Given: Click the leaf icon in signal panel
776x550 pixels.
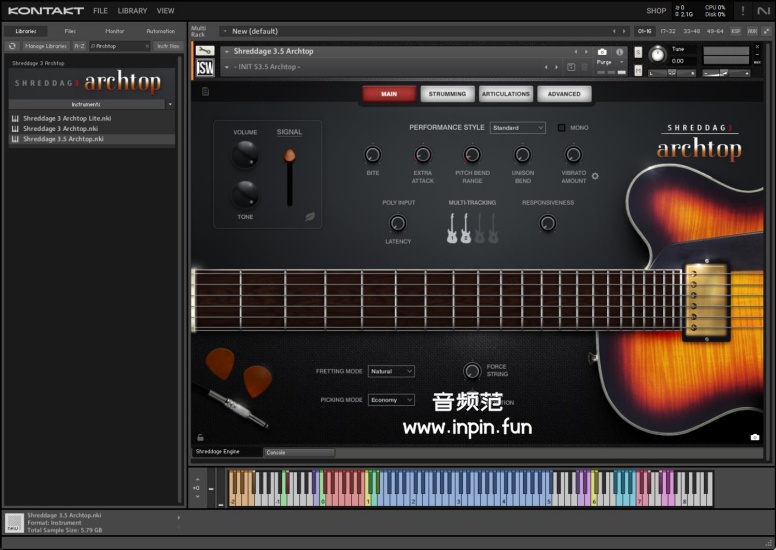Looking at the screenshot, I should [x=310, y=215].
